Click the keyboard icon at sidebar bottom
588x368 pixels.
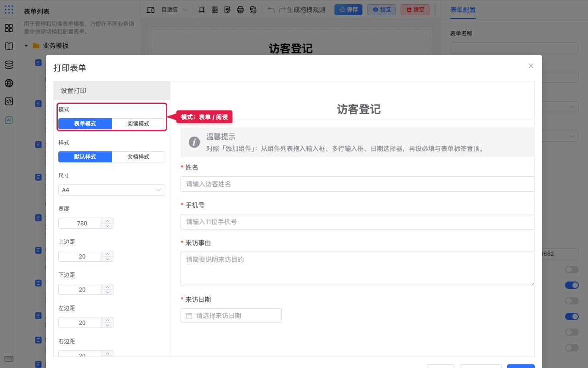pos(9,359)
